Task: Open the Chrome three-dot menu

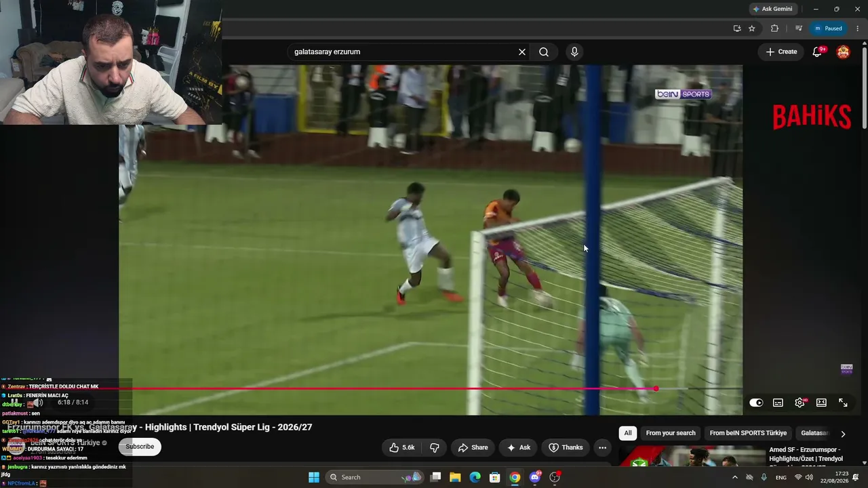Action: [858, 28]
